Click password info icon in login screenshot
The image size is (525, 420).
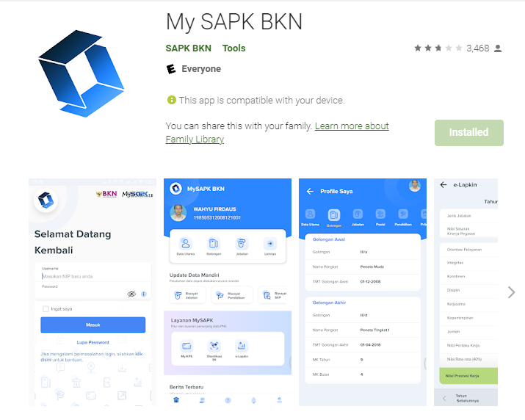tap(144, 294)
